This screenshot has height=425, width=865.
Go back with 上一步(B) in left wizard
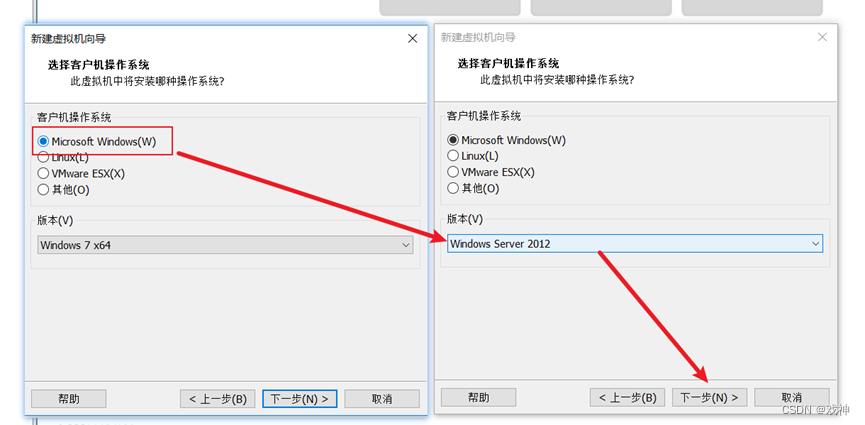[x=217, y=399]
